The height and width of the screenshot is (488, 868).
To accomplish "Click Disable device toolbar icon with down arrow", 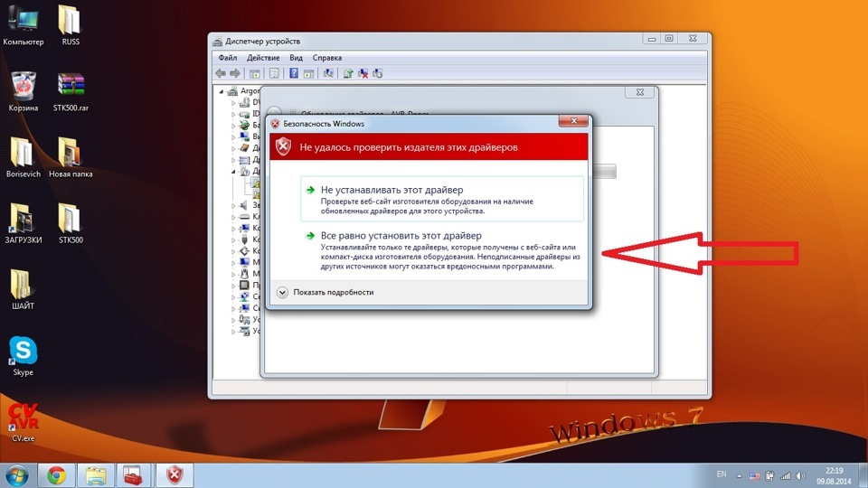I will click(378, 73).
